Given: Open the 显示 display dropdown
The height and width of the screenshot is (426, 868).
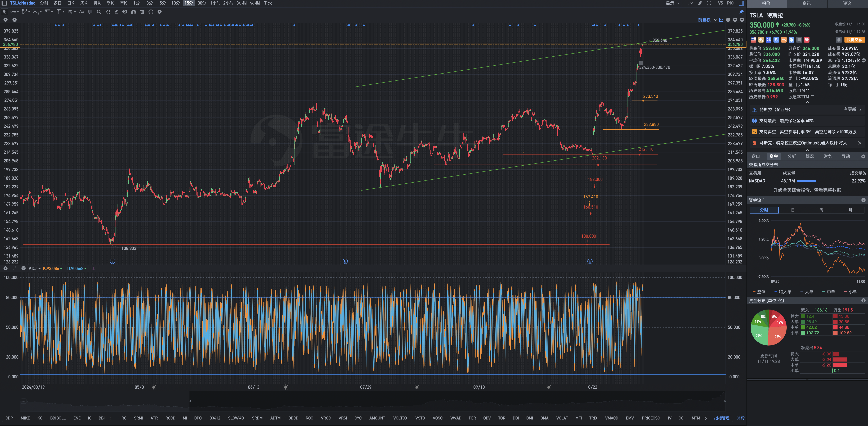Looking at the screenshot, I should [673, 3].
